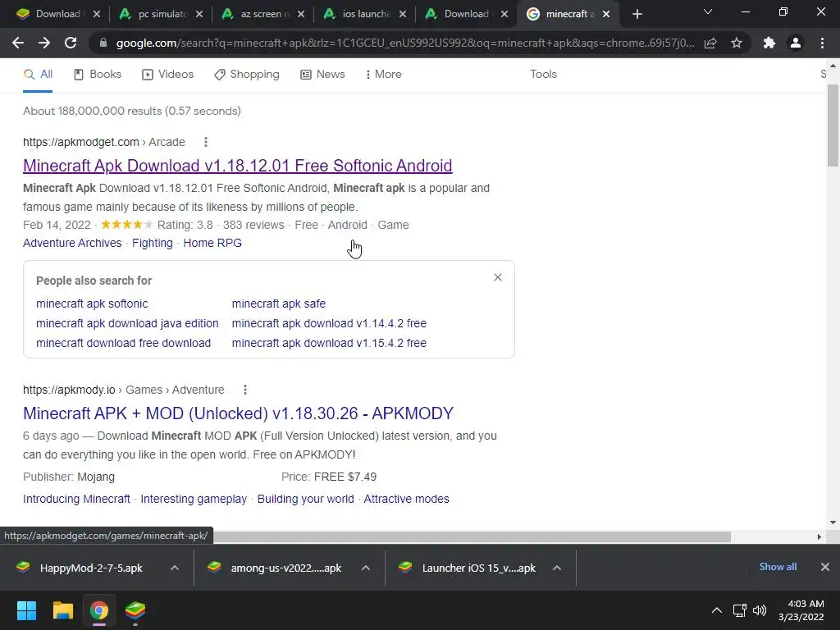The image size is (840, 630).
Task: Show hidden system tray icons
Action: [716, 610]
